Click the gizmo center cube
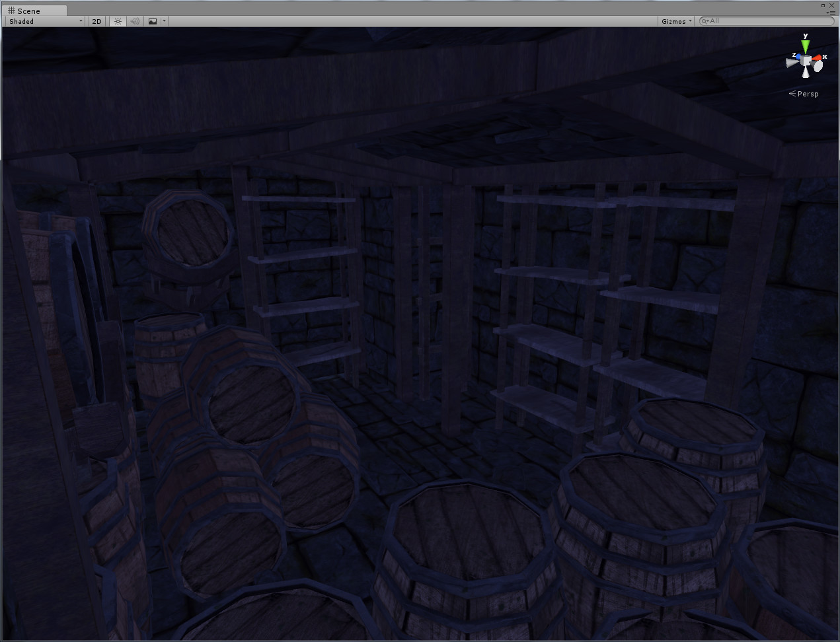This screenshot has width=840, height=642. tap(806, 60)
